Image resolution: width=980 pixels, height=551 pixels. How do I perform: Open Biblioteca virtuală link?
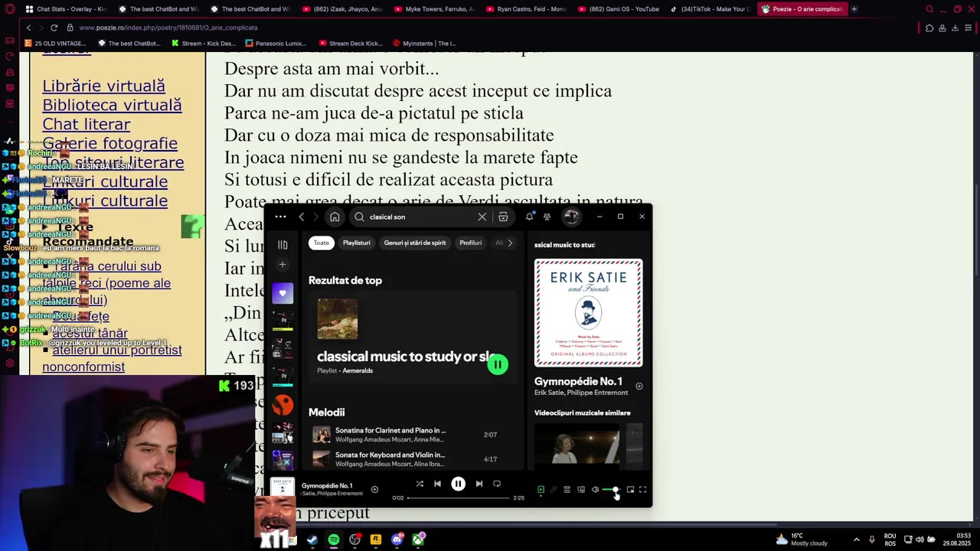point(112,105)
